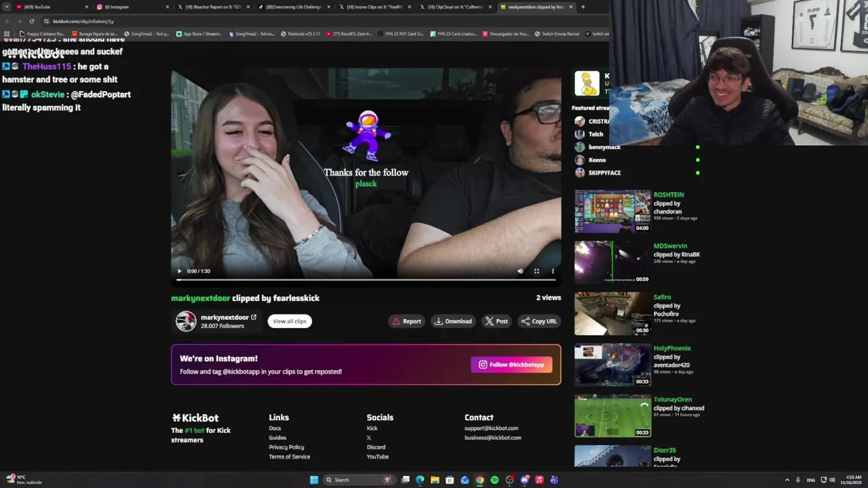The width and height of the screenshot is (868, 488).
Task: Mute the clip player volume
Action: [520, 271]
